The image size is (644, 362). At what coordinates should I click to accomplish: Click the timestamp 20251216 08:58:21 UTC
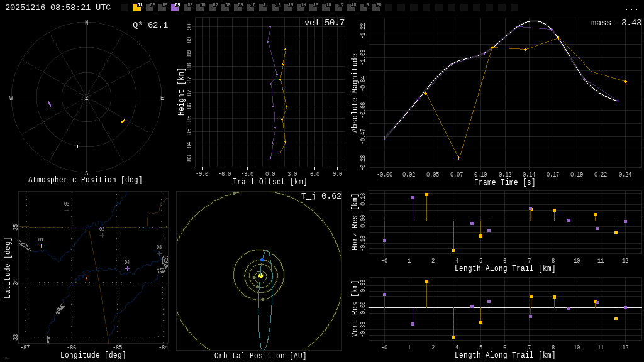click(x=58, y=8)
